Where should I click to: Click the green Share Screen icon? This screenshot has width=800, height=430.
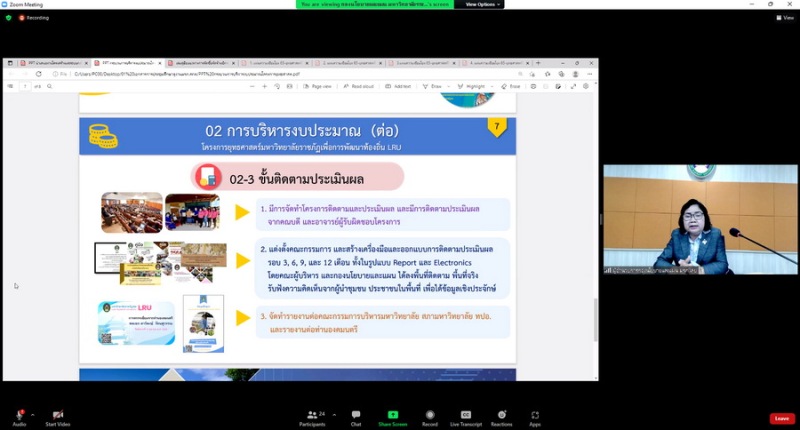click(393, 415)
